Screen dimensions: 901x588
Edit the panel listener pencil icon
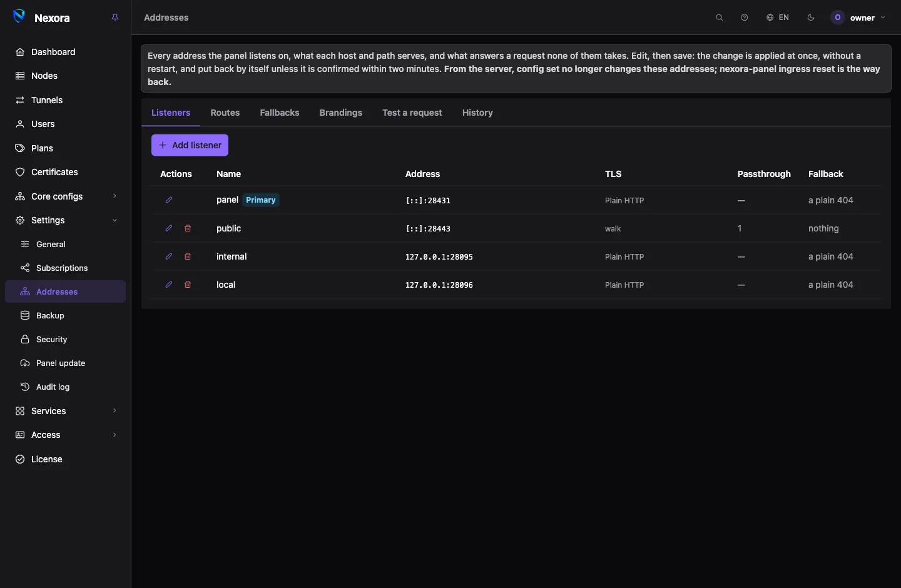point(169,200)
